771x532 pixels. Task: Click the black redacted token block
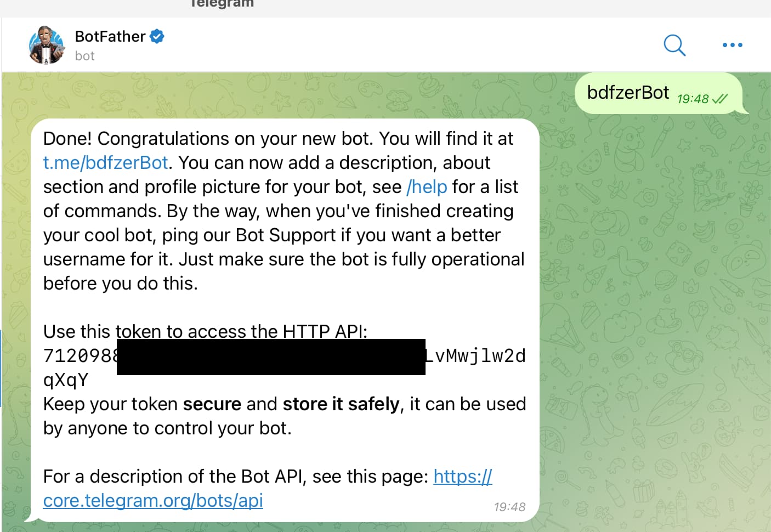pos(271,357)
